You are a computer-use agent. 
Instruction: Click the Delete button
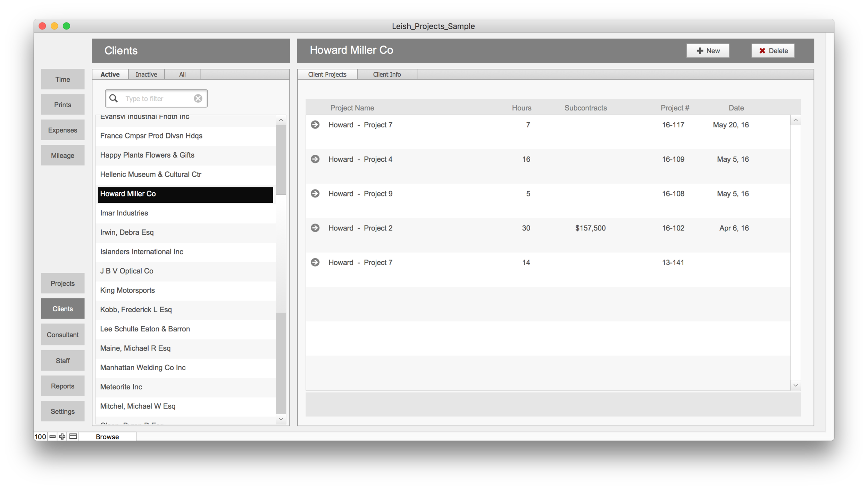(773, 51)
